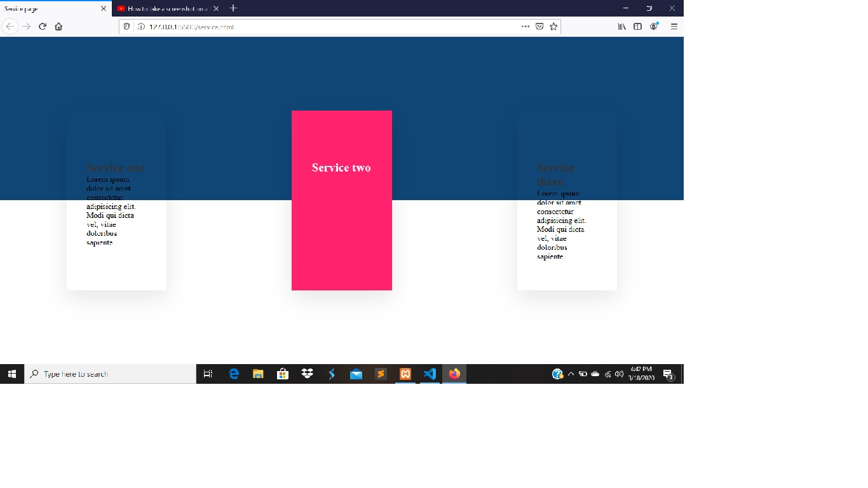Image resolution: width=868 pixels, height=488 pixels.
Task: Reload the current page
Action: coord(43,27)
